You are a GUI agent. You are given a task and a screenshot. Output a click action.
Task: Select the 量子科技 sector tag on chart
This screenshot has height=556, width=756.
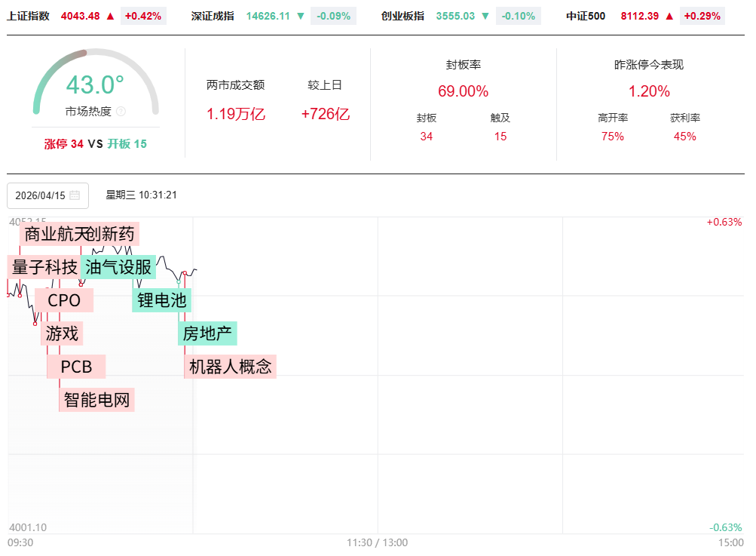(x=44, y=267)
